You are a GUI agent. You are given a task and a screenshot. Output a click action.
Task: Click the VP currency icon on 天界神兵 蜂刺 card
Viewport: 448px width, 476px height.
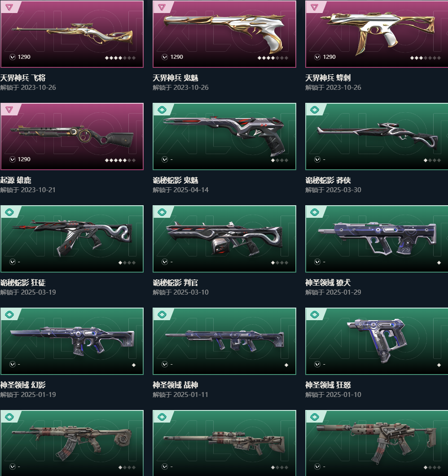click(317, 57)
